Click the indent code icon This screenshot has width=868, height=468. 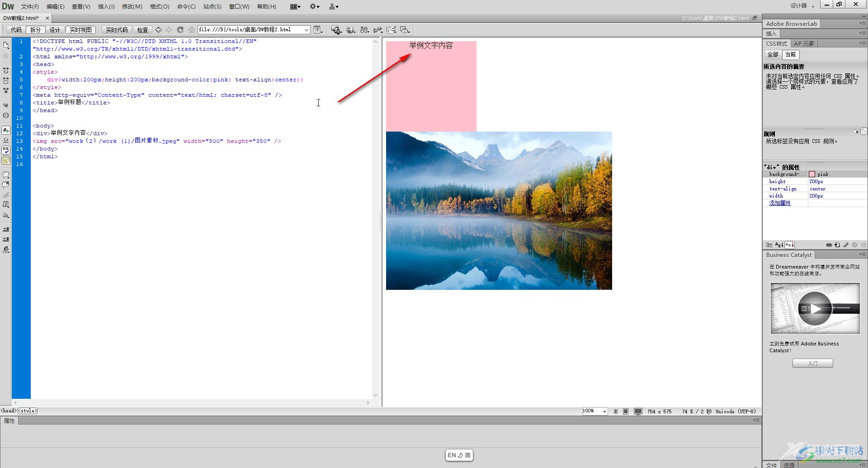click(x=6, y=229)
